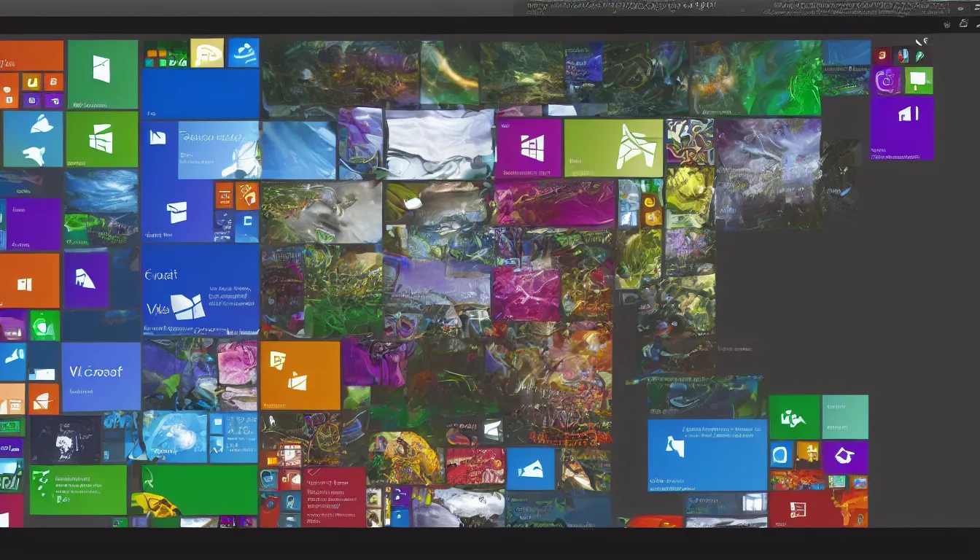Open green tile with white figures beside teal tile
The image size is (980, 560).
(794, 417)
